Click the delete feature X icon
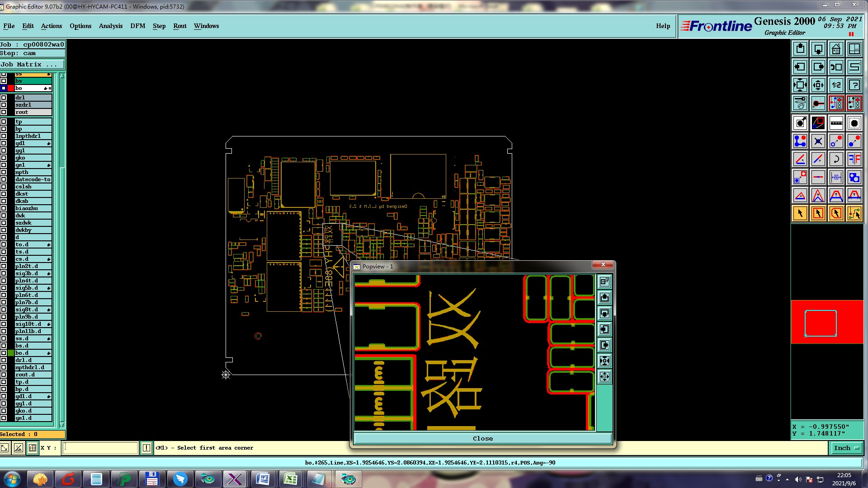 pos(818,141)
